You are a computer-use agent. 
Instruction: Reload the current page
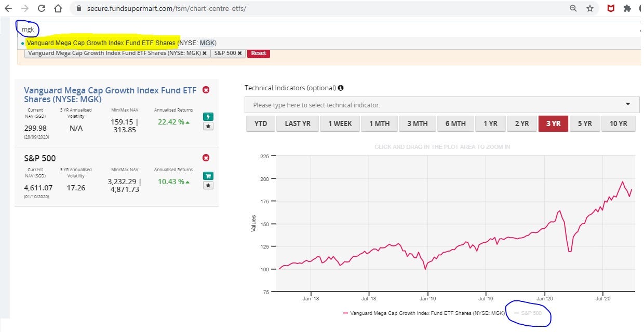tap(42, 8)
